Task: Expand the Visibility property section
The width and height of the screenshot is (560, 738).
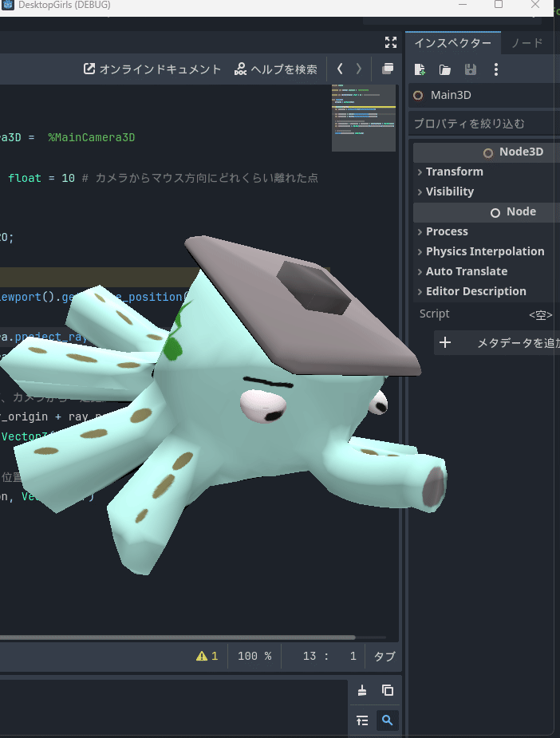Action: tap(449, 191)
